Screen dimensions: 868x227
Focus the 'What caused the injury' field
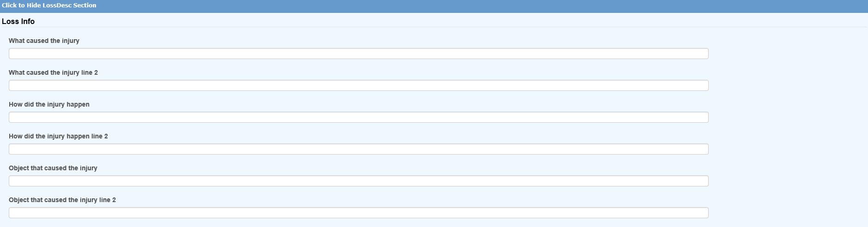tap(358, 54)
